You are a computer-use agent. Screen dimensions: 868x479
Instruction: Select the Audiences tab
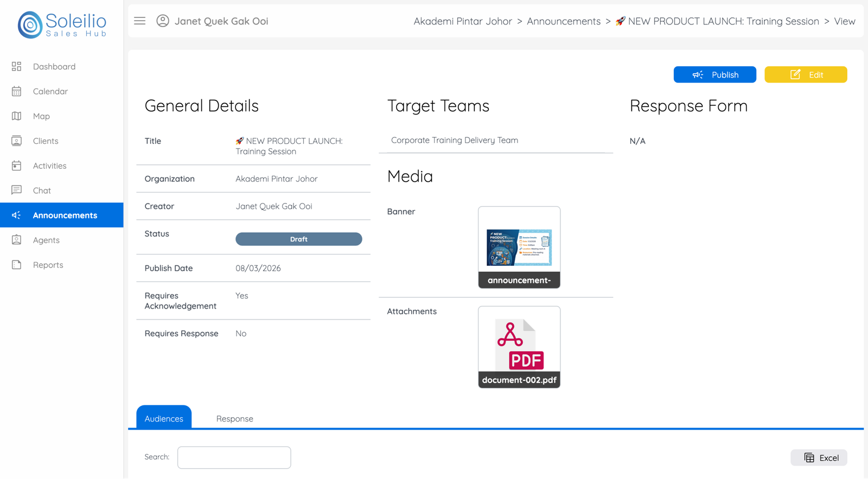tap(164, 418)
